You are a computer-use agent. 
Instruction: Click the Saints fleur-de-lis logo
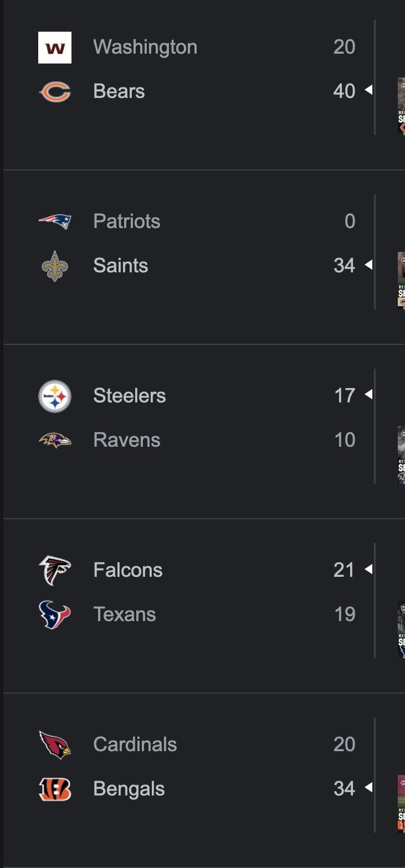pos(55,266)
